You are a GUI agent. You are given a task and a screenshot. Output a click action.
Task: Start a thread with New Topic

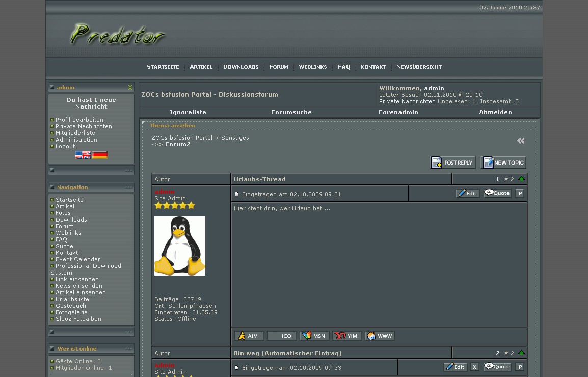503,163
